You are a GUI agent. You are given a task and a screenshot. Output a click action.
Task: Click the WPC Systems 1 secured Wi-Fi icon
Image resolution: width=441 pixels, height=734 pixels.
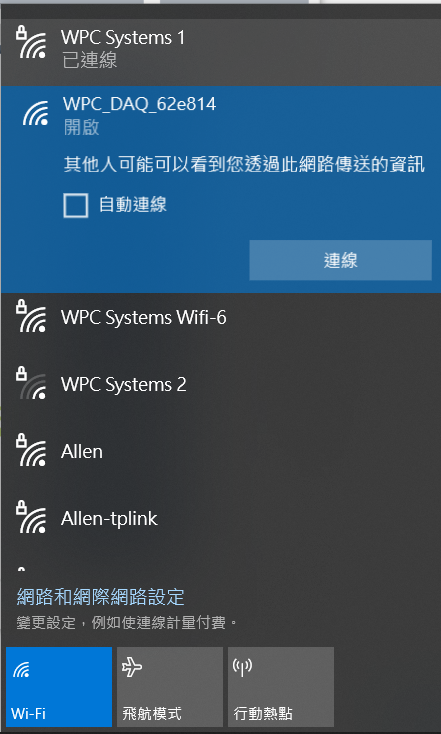pos(31,43)
